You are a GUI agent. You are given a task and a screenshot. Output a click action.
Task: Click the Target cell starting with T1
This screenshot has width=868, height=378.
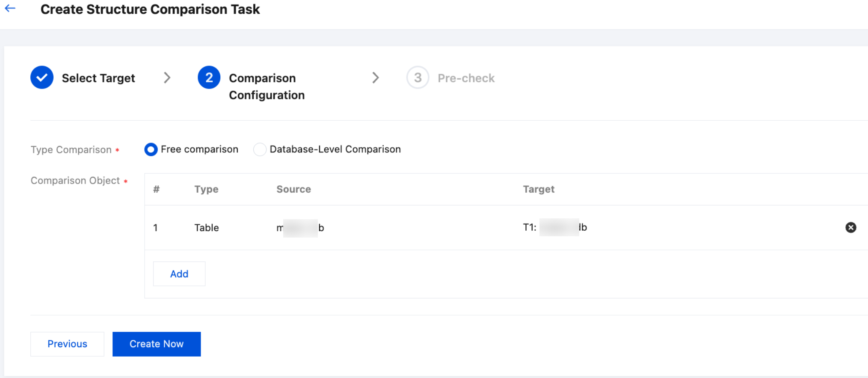click(x=555, y=227)
